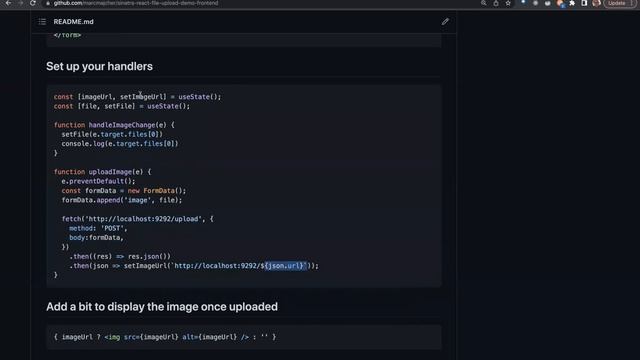Viewport: 640px width, 360px height.
Task: Click the "method: 'POST'," line
Action: (x=98, y=228)
